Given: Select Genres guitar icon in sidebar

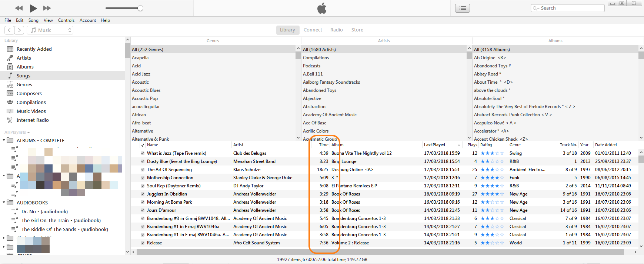Looking at the screenshot, I should pyautogui.click(x=10, y=84).
